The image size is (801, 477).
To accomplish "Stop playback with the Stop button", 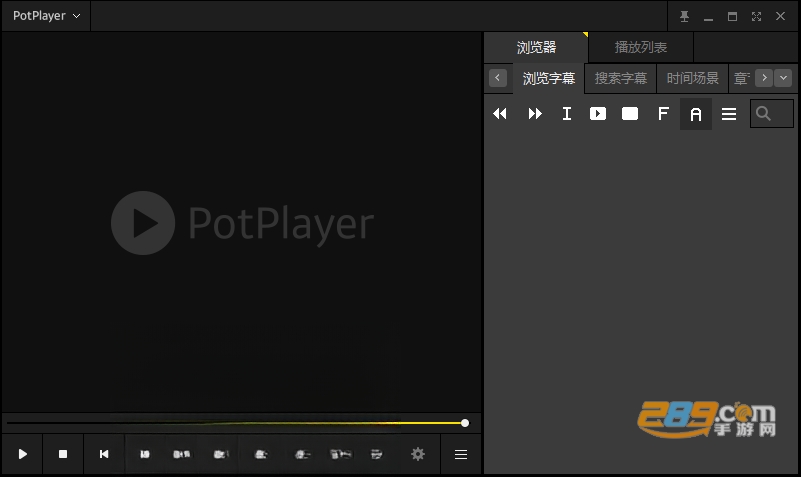I will 63,454.
